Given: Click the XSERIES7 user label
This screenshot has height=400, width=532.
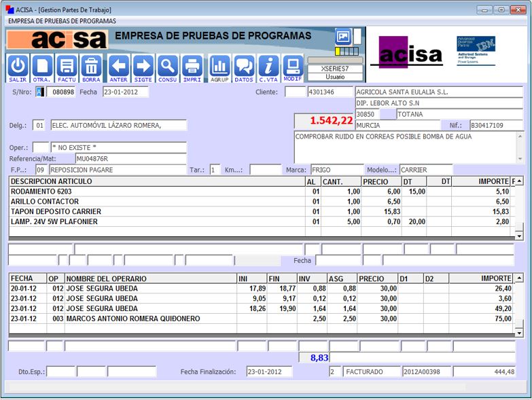Looking at the screenshot, I should point(335,69).
